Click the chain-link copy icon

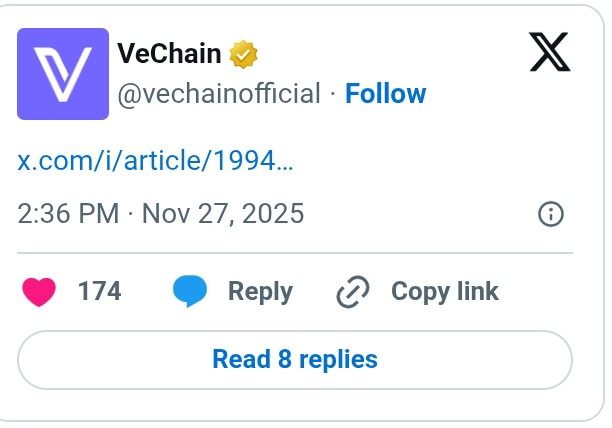tap(353, 292)
